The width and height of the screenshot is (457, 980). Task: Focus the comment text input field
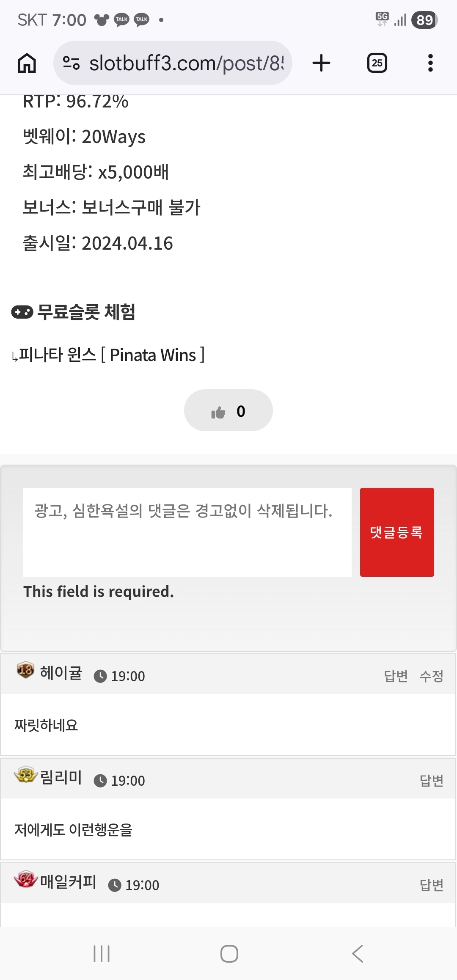tap(187, 532)
